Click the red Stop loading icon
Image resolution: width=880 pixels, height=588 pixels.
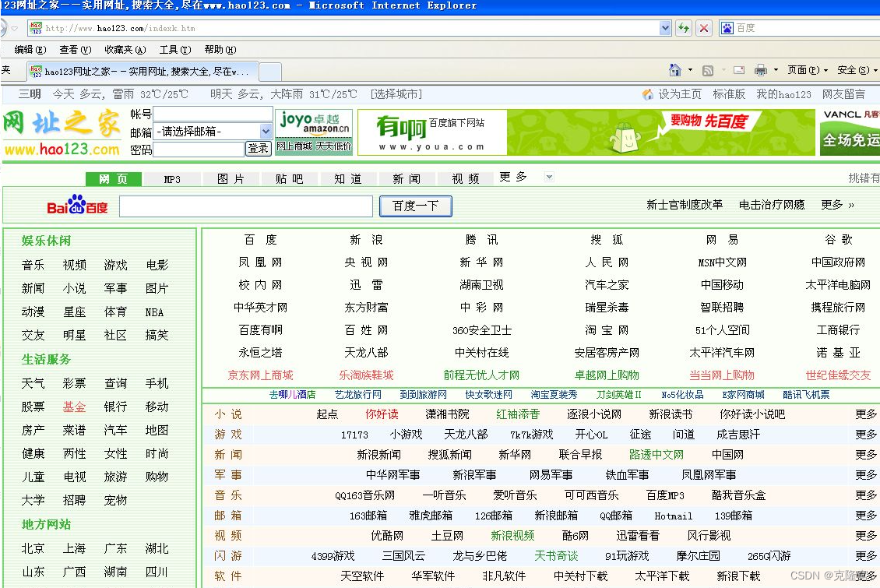703,28
